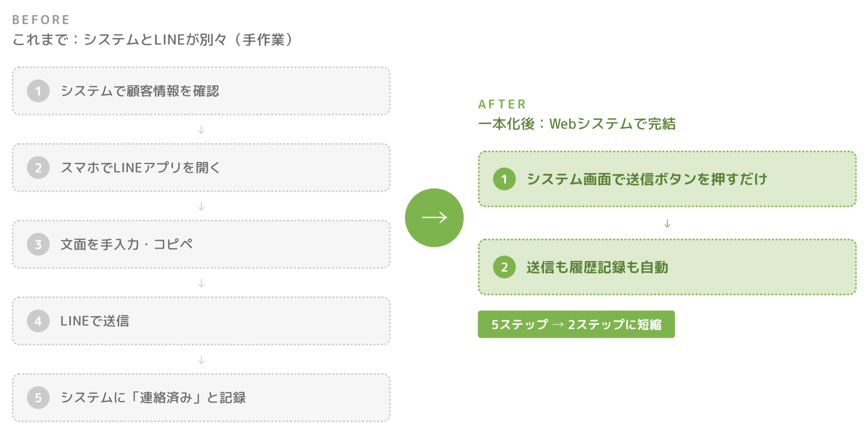Click the gray number 3 circle badge

tap(38, 244)
